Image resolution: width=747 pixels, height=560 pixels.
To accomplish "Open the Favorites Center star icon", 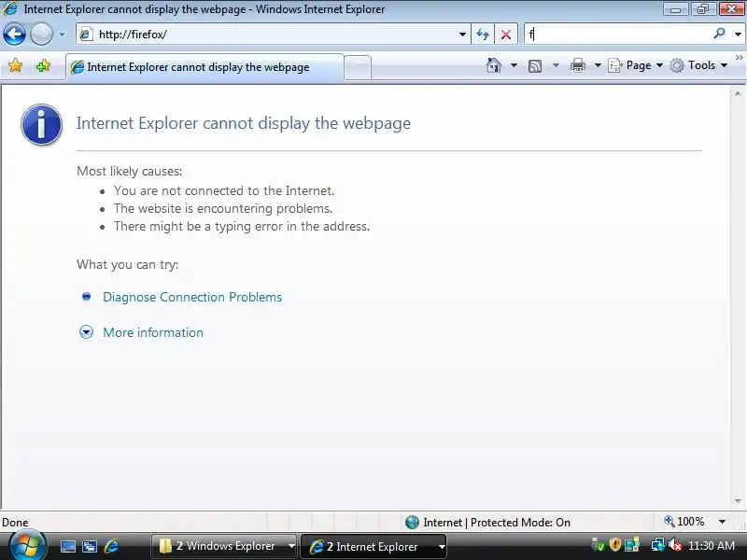I will tap(15, 65).
